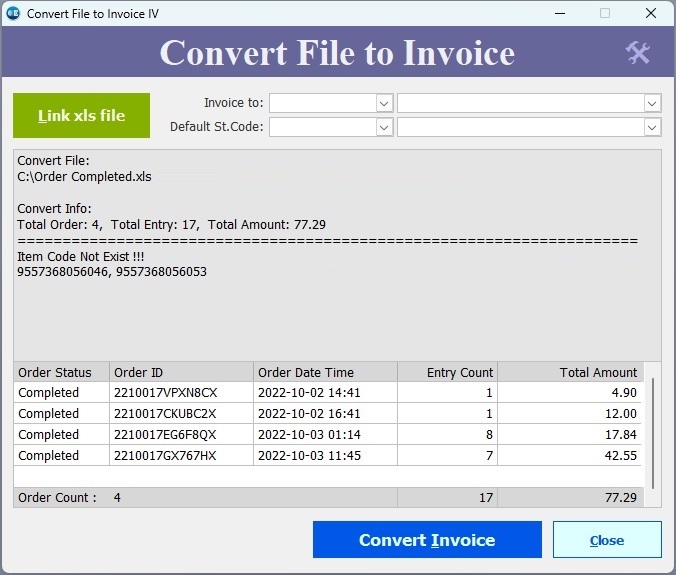Viewport: 676px width, 575px height.
Task: Click the Order ID column header
Action: point(180,372)
